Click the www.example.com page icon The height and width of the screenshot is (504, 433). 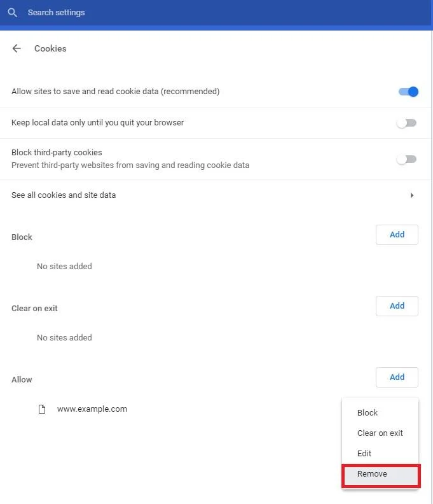pos(42,409)
